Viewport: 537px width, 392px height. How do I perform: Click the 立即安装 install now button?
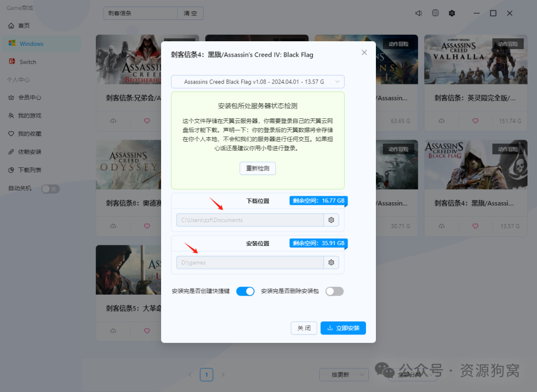(343, 328)
